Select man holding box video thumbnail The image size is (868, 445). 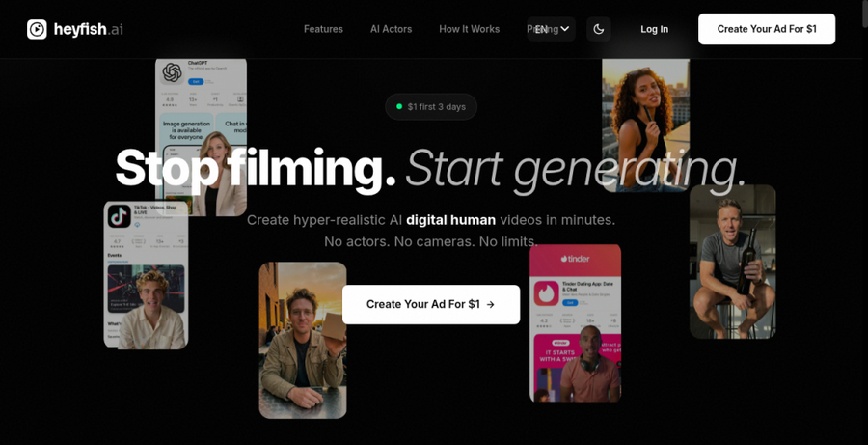[x=303, y=340]
